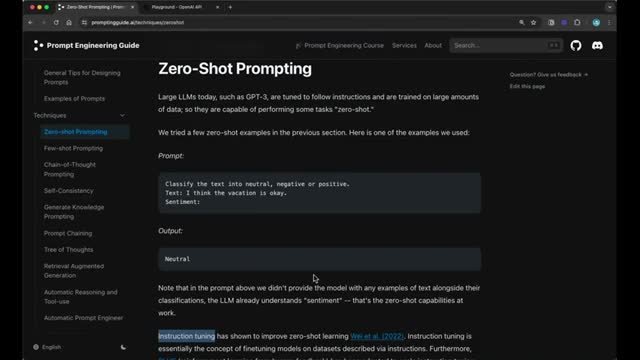
Task: Open the browser profile avatar
Action: click(596, 22)
